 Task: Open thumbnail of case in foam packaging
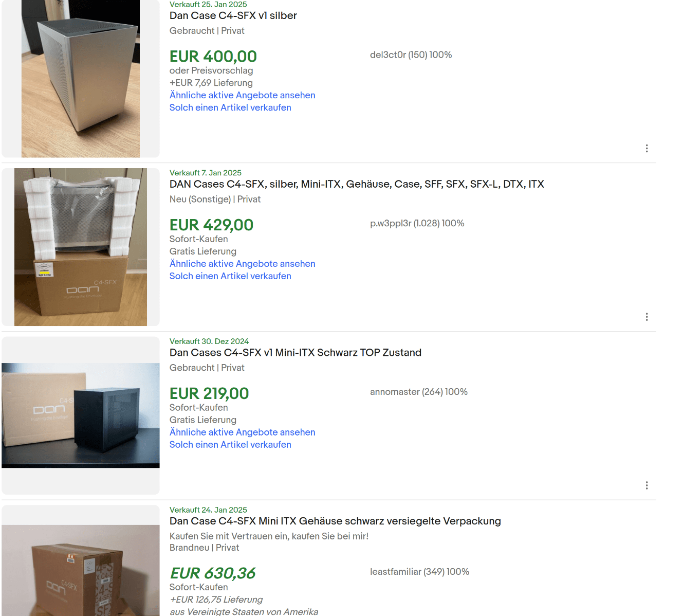pyautogui.click(x=81, y=247)
